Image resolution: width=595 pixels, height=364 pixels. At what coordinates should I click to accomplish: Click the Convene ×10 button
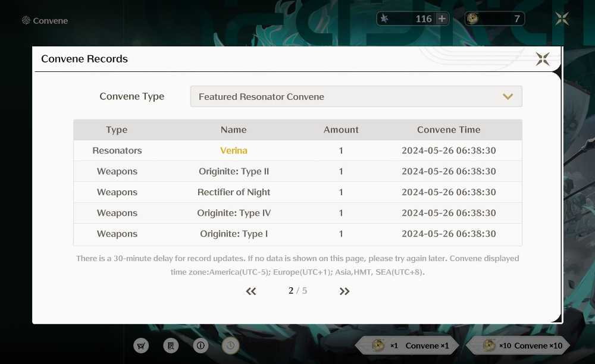(519, 346)
